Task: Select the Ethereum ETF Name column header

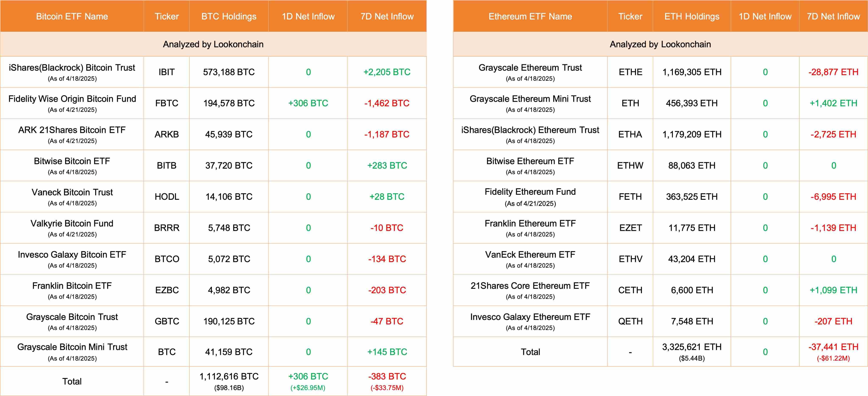Action: (x=530, y=17)
